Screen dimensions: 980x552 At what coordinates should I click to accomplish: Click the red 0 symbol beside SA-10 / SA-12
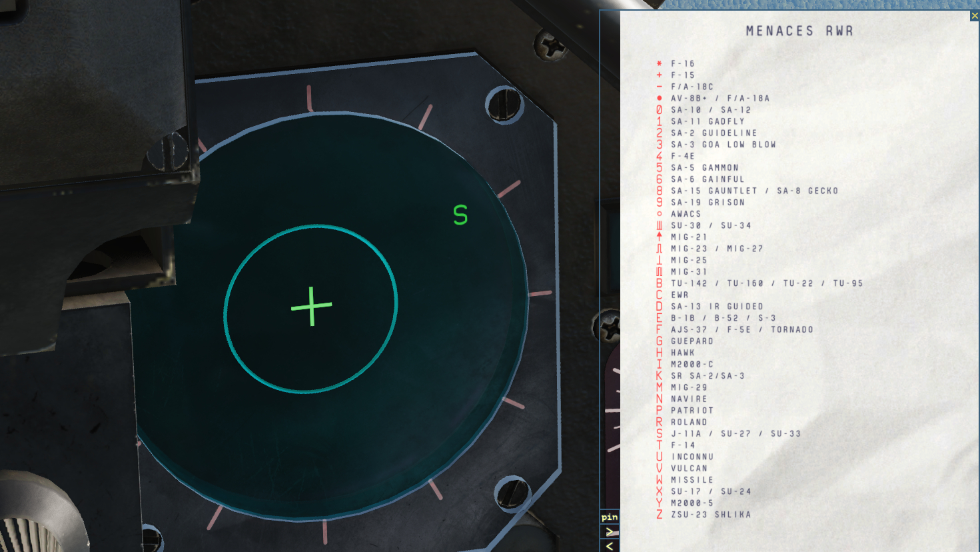pyautogui.click(x=660, y=110)
